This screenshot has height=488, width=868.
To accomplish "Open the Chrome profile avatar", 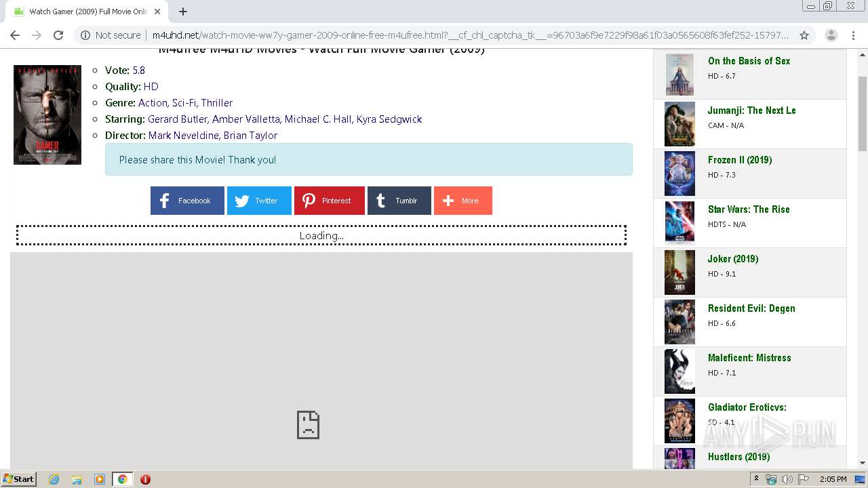I will point(831,35).
